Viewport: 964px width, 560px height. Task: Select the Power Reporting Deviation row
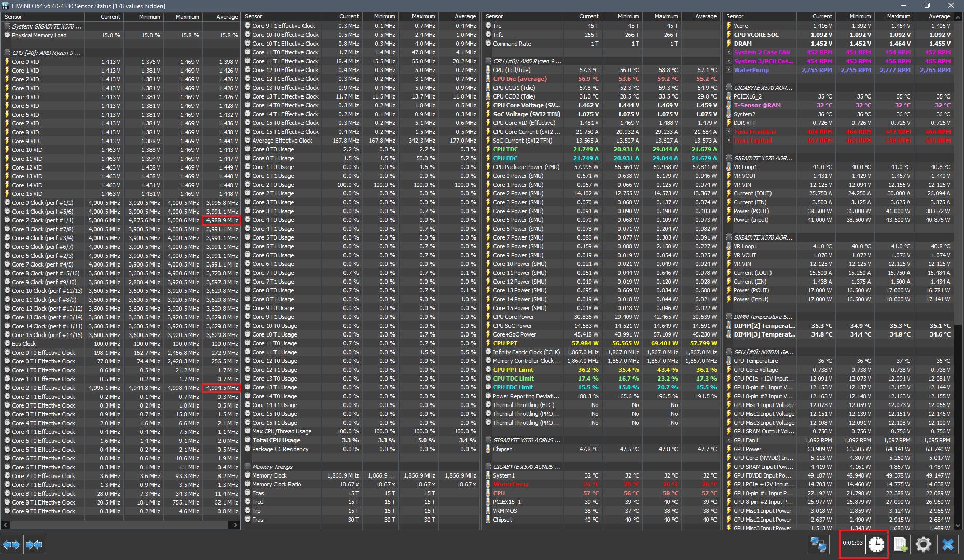point(601,396)
